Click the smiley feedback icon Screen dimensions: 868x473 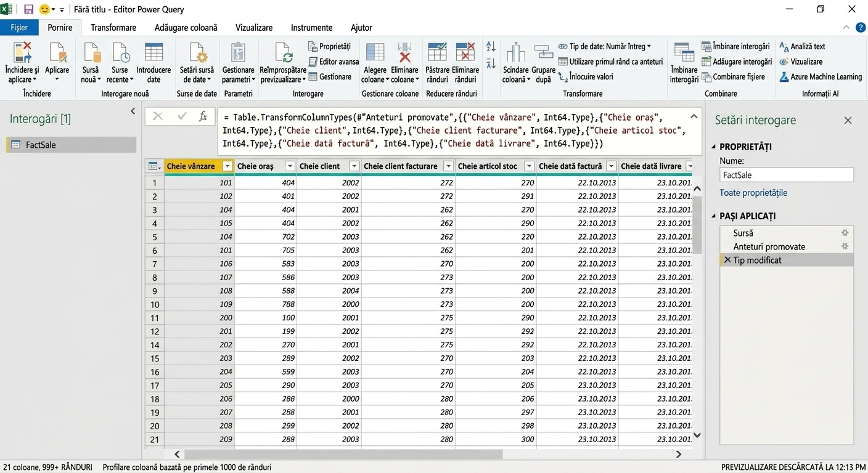coord(44,9)
